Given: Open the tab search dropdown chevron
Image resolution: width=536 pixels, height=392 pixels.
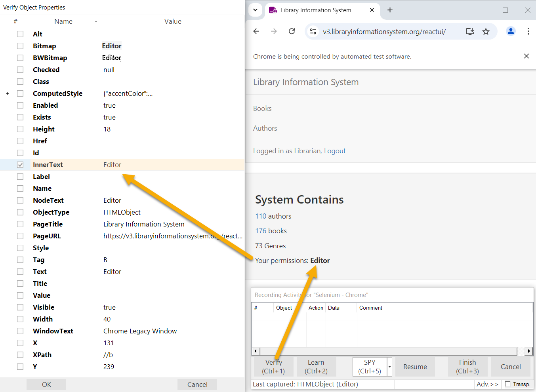Looking at the screenshot, I should pos(256,10).
